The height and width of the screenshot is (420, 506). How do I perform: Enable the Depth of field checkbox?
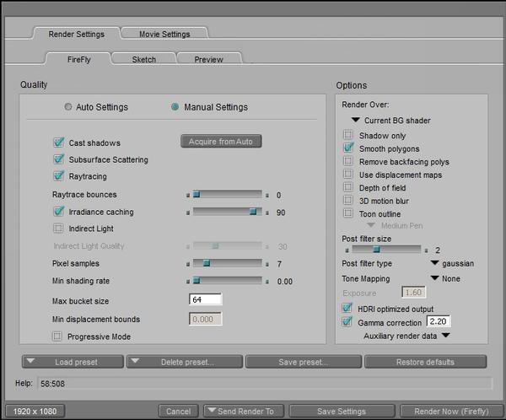tap(348, 187)
